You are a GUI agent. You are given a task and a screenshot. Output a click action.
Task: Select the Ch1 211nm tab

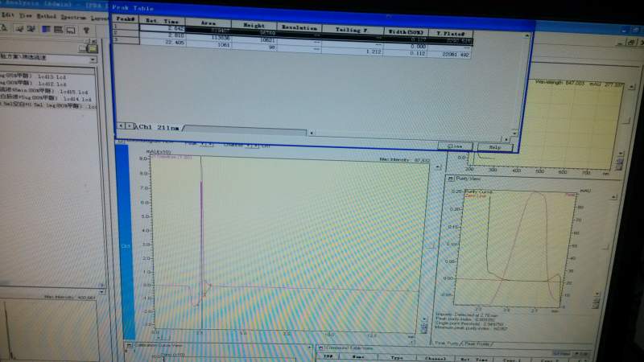pos(159,128)
